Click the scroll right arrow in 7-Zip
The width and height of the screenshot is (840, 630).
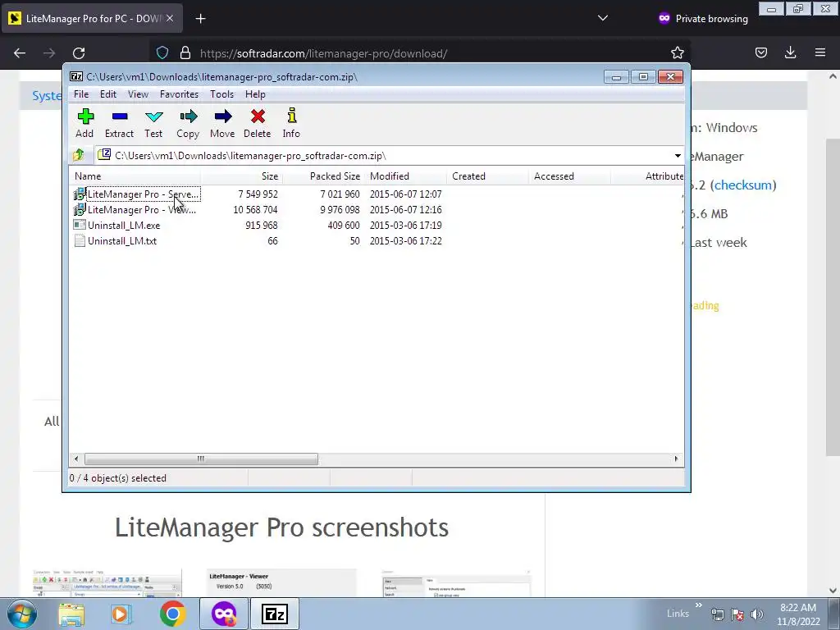click(x=676, y=459)
